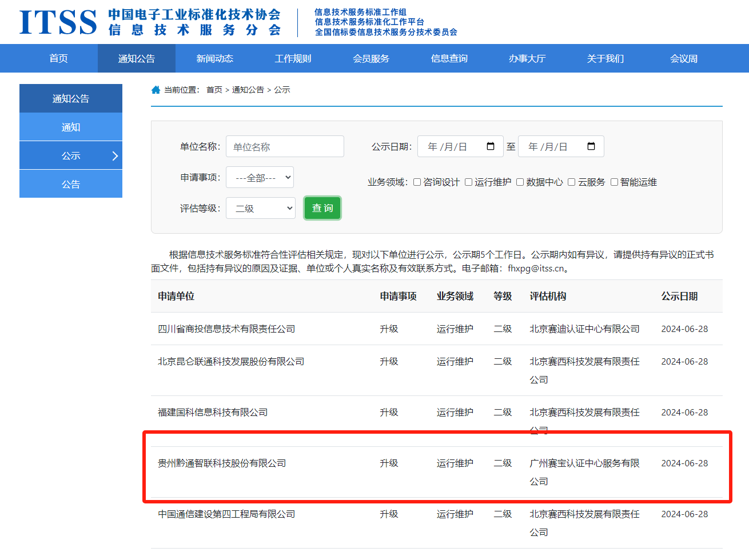The height and width of the screenshot is (560, 749).
Task: Click the green 查询 button
Action: (x=322, y=208)
